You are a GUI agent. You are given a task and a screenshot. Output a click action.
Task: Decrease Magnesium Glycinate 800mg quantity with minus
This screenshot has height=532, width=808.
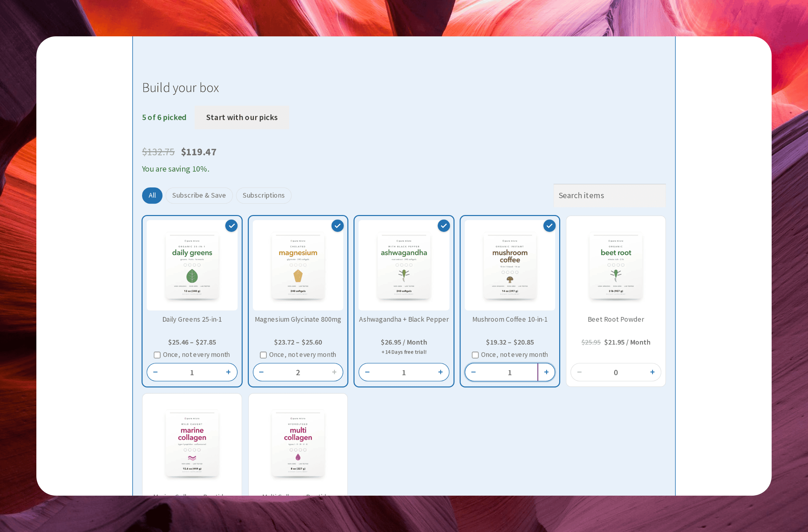click(261, 372)
